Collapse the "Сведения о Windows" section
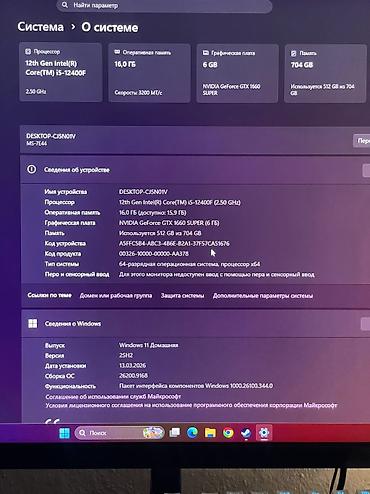 [x=196, y=323]
